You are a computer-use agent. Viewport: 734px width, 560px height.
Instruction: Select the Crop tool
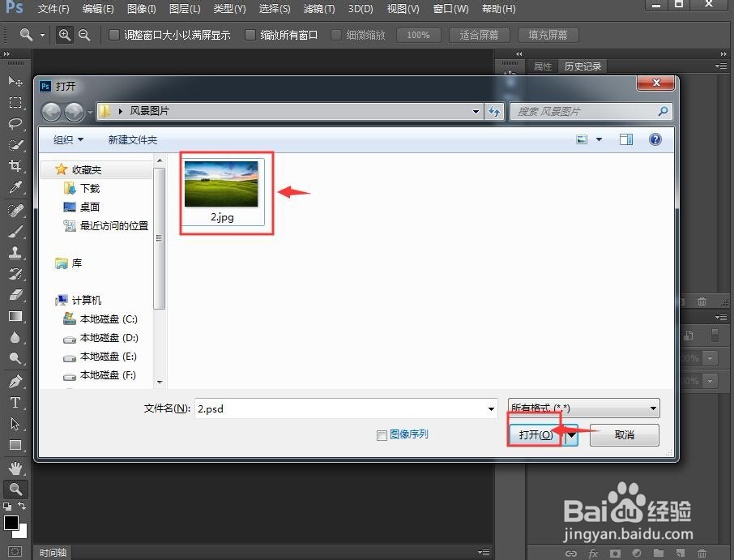click(15, 166)
